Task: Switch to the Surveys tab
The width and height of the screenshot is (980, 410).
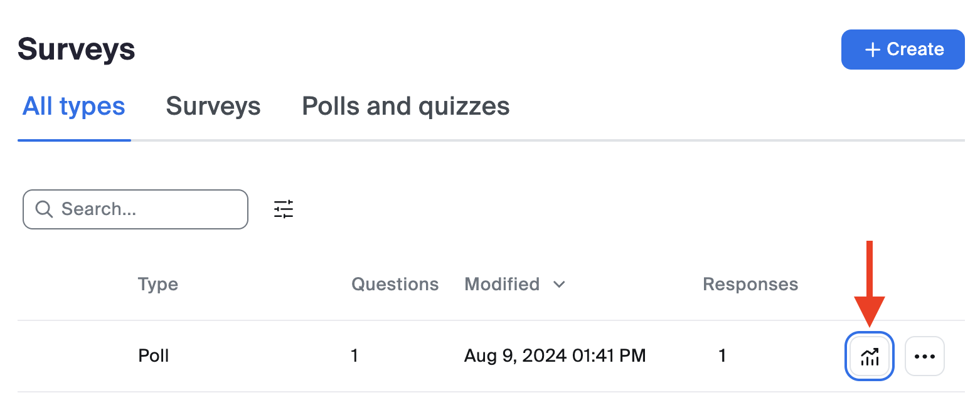Action: (x=213, y=107)
